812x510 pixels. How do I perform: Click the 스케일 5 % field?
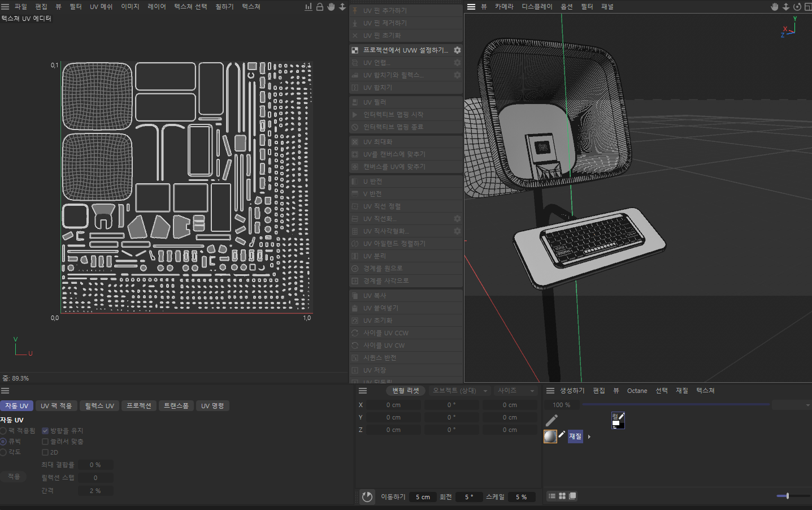click(x=521, y=497)
